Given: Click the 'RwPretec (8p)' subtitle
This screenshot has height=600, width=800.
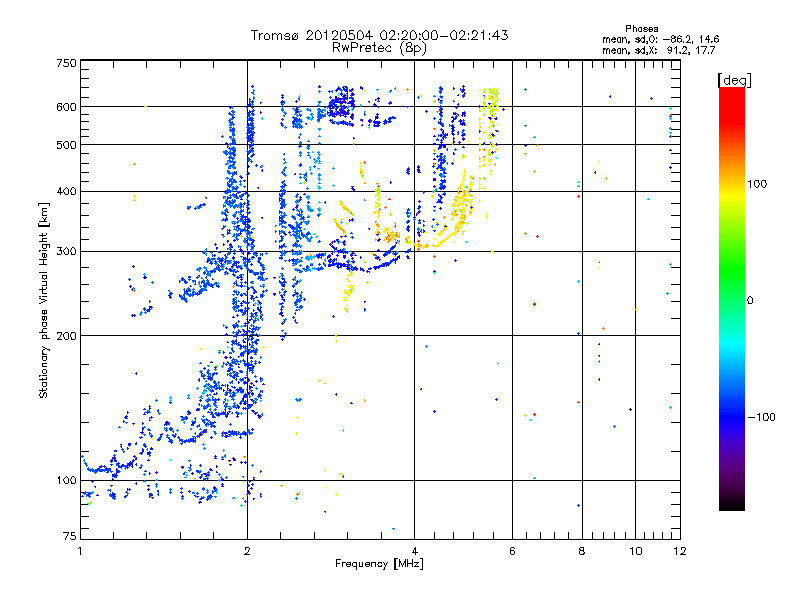Looking at the screenshot, I should (x=379, y=48).
